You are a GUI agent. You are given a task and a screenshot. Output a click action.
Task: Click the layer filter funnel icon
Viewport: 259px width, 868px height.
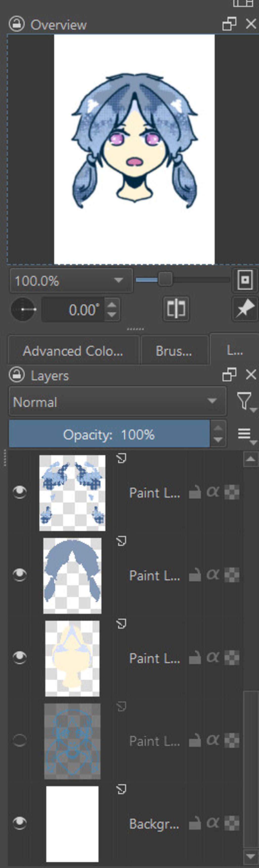tap(245, 401)
